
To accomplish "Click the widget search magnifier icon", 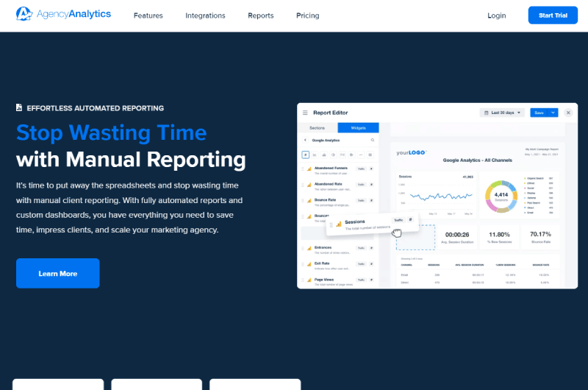I will [x=373, y=140].
